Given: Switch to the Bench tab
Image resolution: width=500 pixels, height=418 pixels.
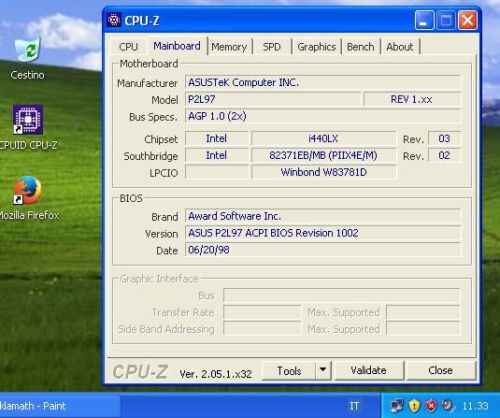Looking at the screenshot, I should click(x=360, y=47).
